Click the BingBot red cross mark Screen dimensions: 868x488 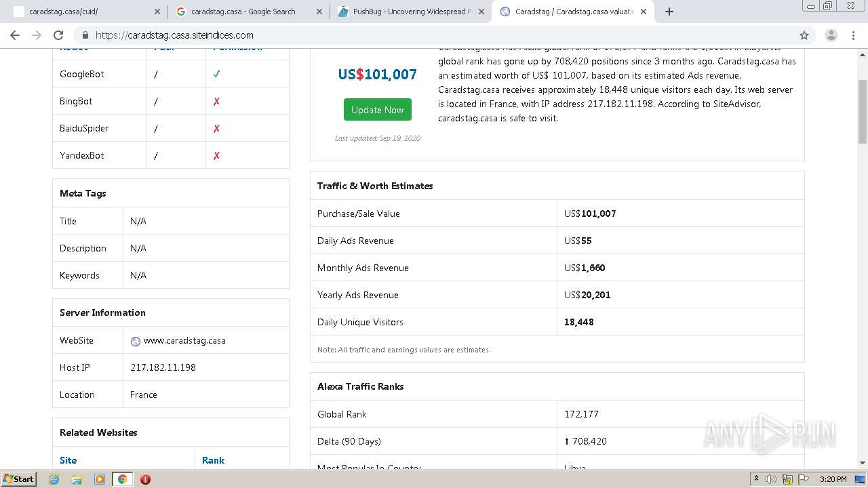[217, 101]
